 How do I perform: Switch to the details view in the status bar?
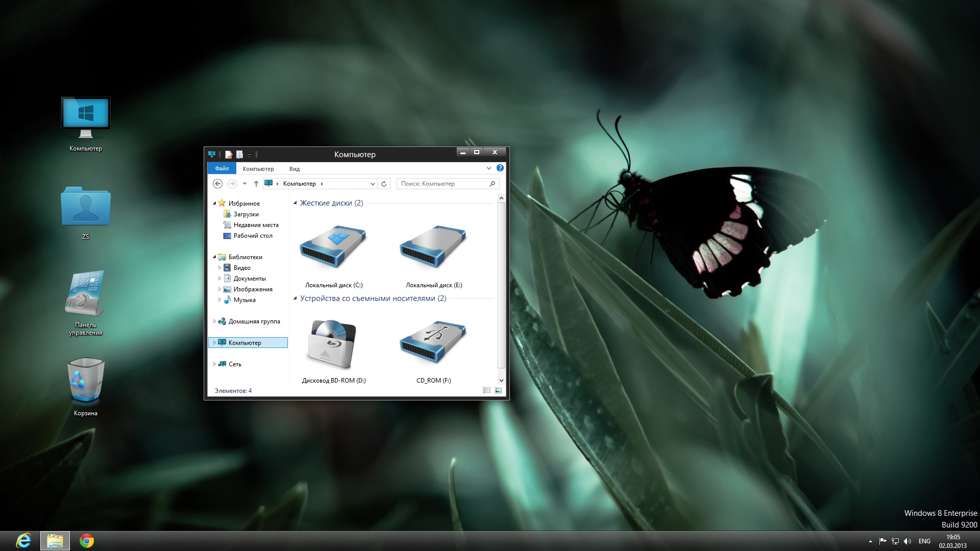(x=486, y=390)
